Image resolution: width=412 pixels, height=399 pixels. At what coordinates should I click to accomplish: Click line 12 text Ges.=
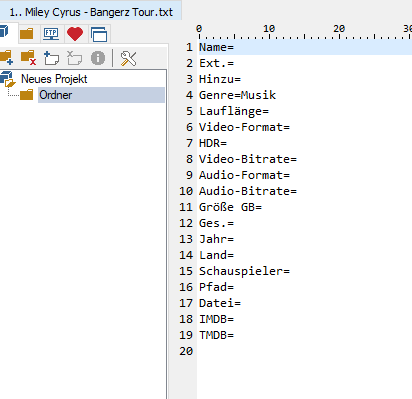pyautogui.click(x=216, y=223)
